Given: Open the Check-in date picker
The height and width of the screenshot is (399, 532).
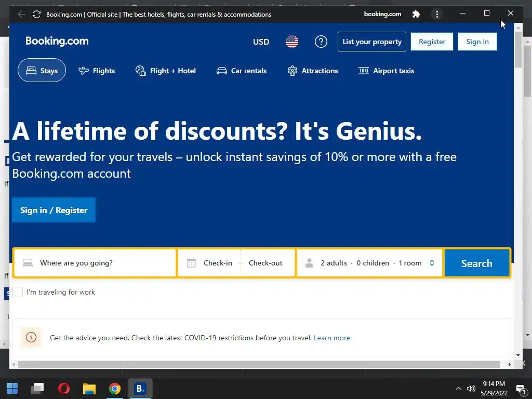Looking at the screenshot, I should pos(218,263).
